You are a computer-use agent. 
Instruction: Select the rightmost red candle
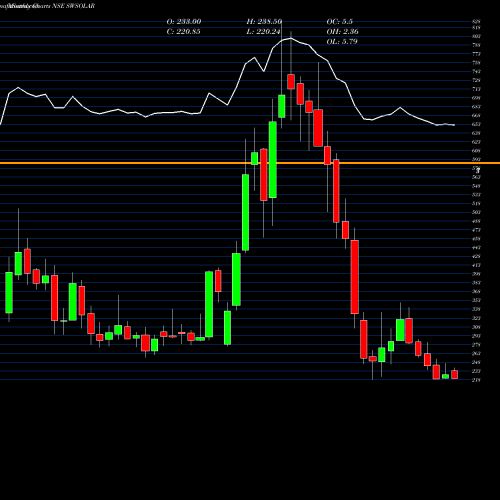pos(454,374)
